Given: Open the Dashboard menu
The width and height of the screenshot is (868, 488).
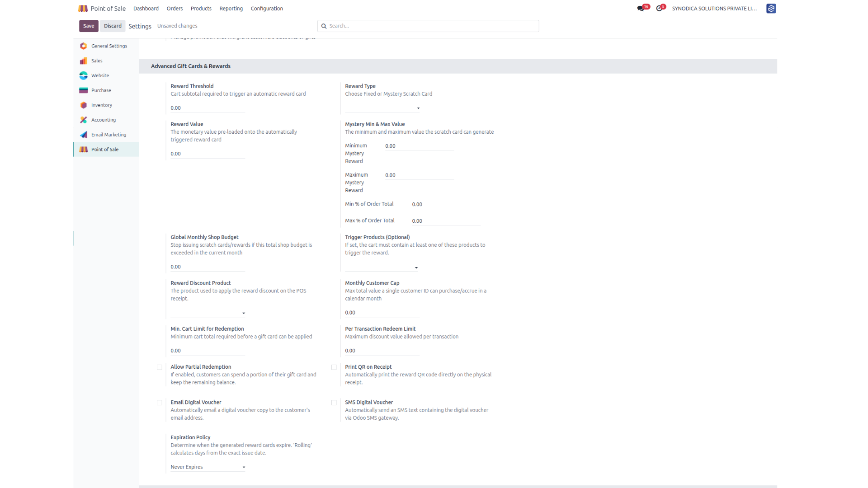Looking at the screenshot, I should click(x=146, y=9).
